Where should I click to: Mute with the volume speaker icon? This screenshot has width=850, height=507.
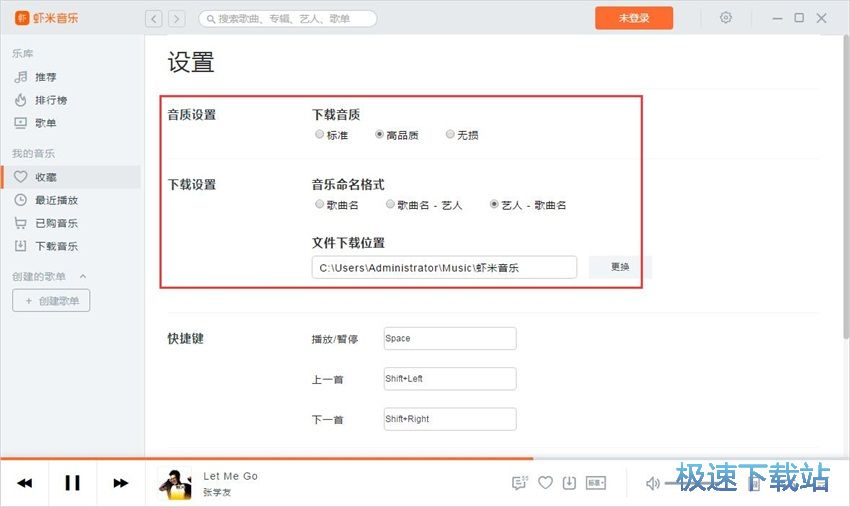click(x=652, y=483)
